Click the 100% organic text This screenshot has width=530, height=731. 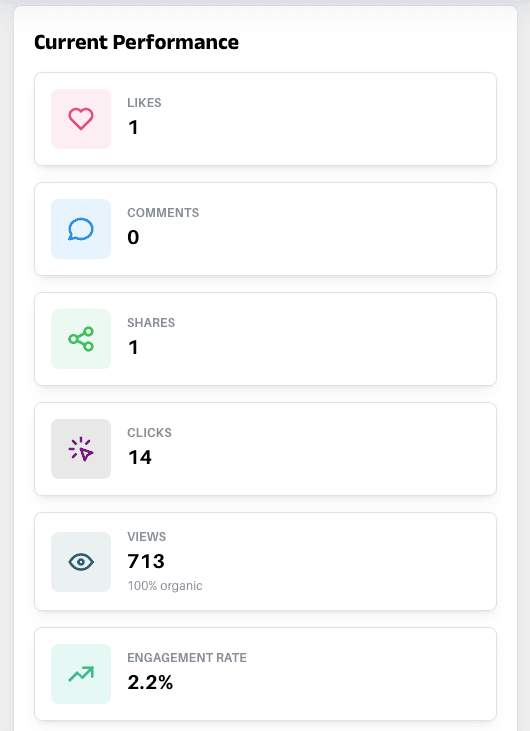(165, 586)
